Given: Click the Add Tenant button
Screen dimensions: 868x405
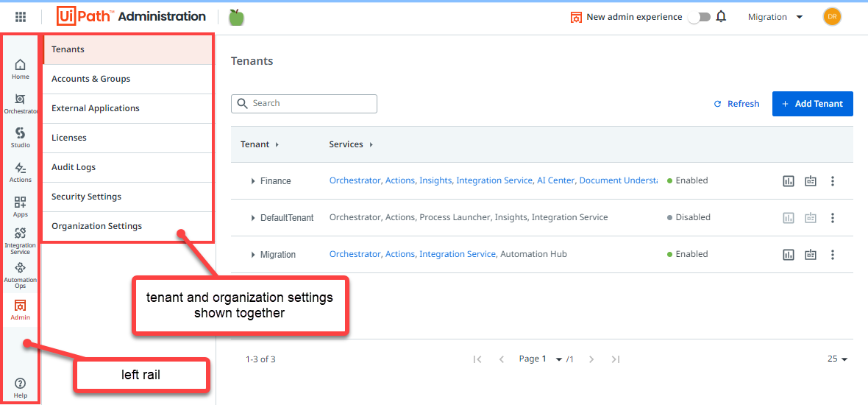Looking at the screenshot, I should (x=813, y=104).
